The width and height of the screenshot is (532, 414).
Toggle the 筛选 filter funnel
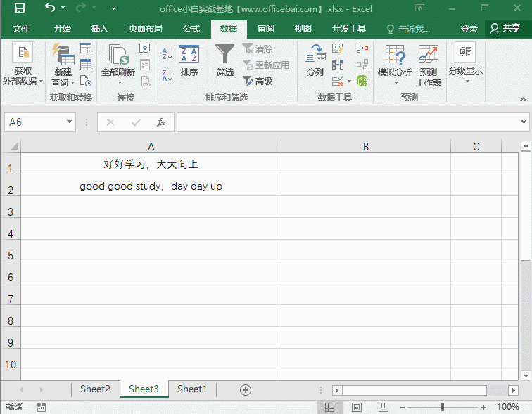(x=225, y=60)
